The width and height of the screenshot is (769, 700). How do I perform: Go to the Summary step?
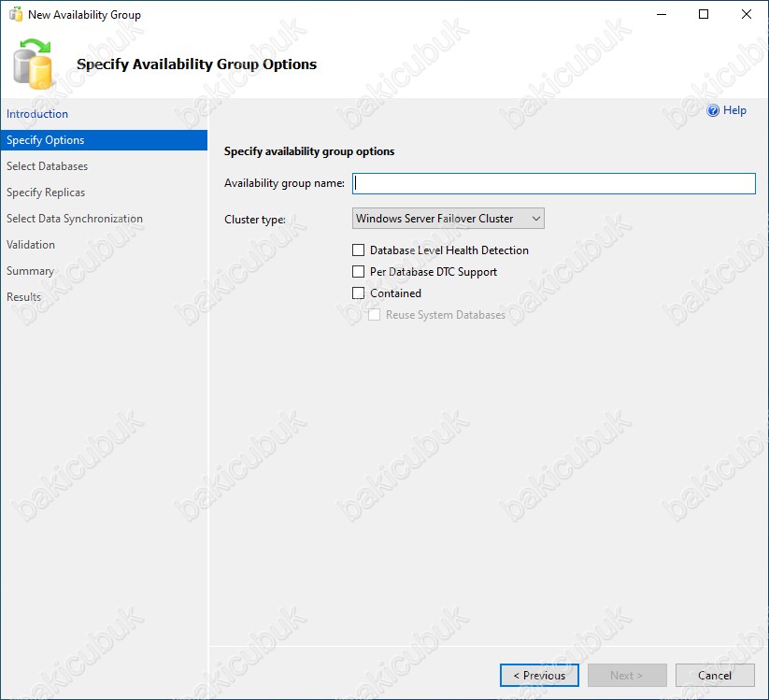(30, 271)
